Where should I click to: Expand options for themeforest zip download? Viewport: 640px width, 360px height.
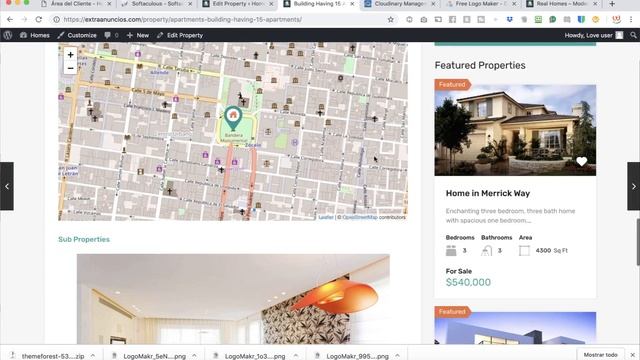(93, 356)
